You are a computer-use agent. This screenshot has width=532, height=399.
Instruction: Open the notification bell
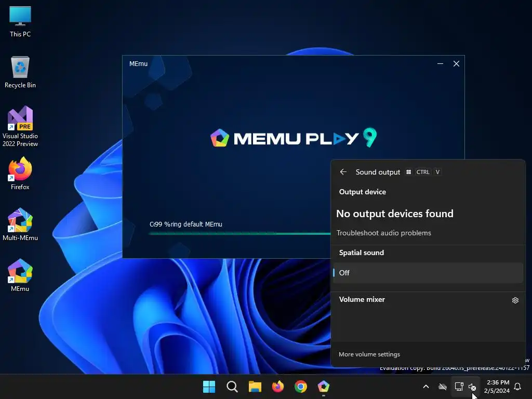(518, 387)
